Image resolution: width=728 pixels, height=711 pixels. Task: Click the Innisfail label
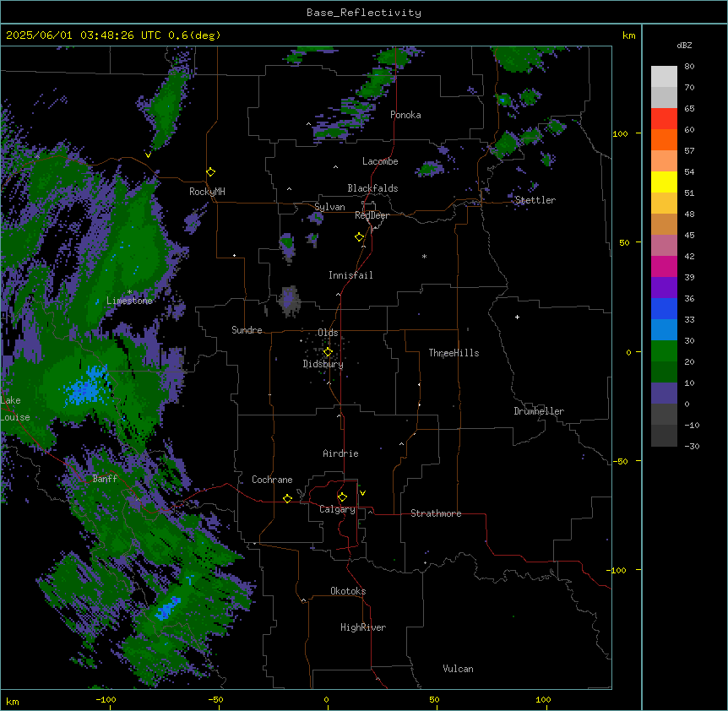[x=350, y=275]
